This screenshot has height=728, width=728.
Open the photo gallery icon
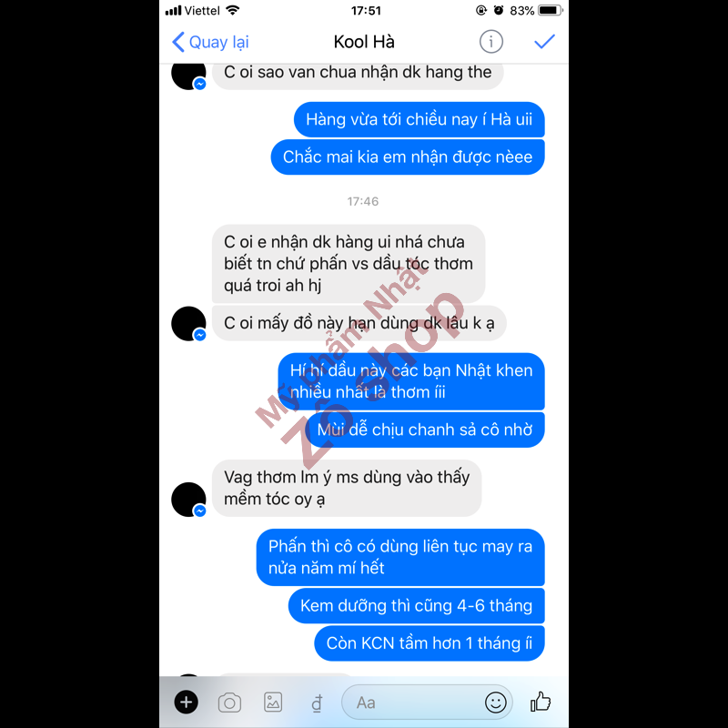tap(273, 702)
